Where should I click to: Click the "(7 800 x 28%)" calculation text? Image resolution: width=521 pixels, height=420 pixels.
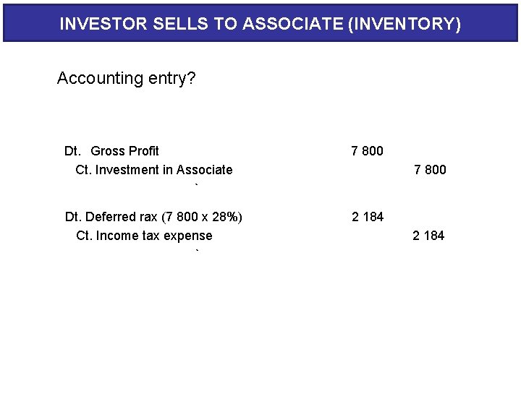tap(202, 217)
